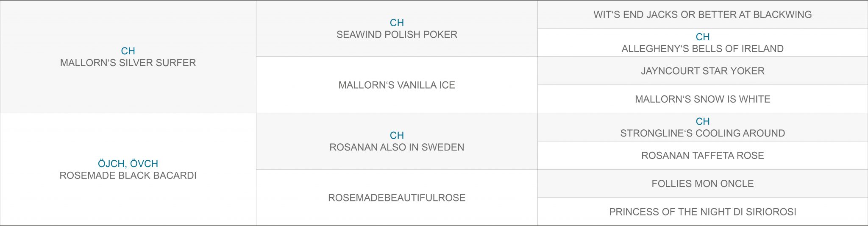Click CH title above Seawind Polish Poker
The image size is (868, 226).
coord(397,23)
